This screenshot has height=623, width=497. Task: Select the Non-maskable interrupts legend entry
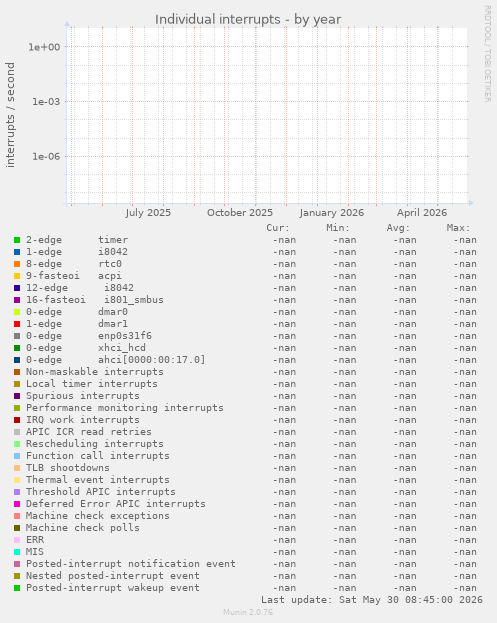(95, 372)
